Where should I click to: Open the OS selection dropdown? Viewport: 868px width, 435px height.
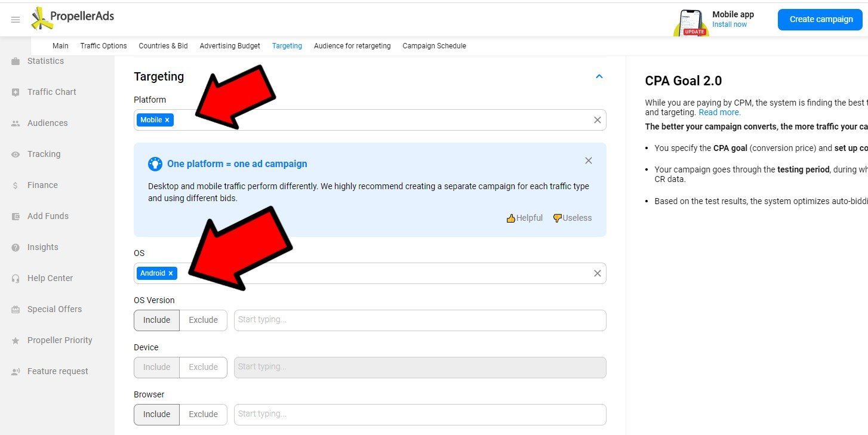point(382,273)
